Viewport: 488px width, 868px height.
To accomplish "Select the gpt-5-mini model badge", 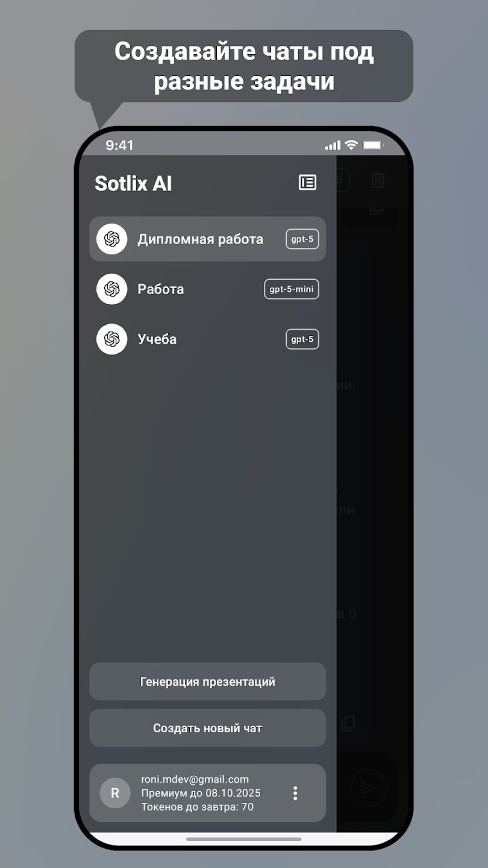I will click(292, 289).
